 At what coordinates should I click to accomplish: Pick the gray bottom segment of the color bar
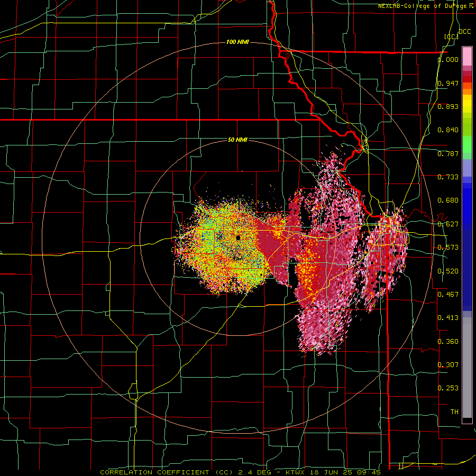[x=467, y=369]
